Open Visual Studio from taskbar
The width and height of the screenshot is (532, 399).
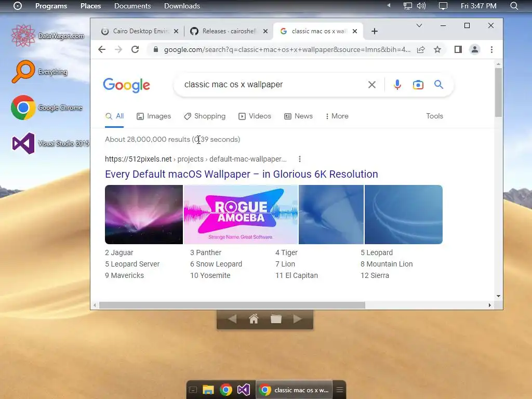243,390
